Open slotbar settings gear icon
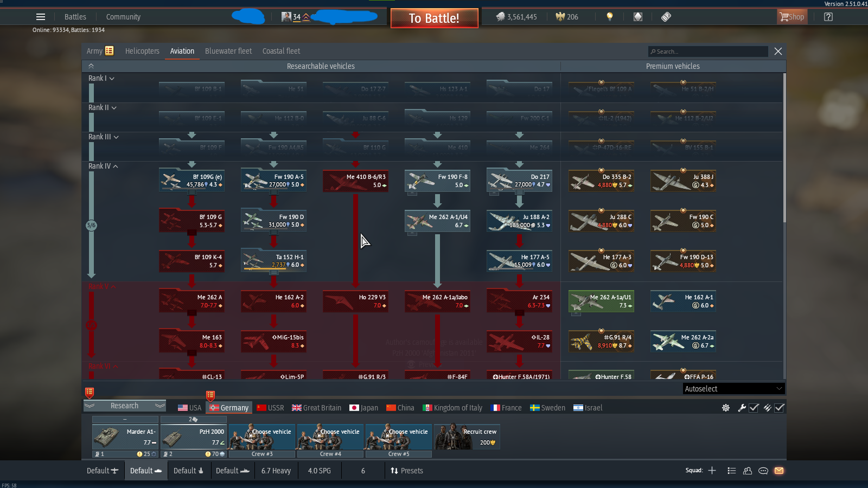The image size is (868, 488). point(726,408)
